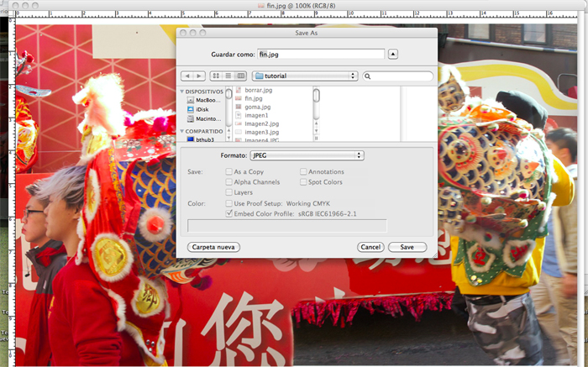Viewport: 588px width, 367px height.
Task: Uncheck Embed Color Profile checkbox
Action: [228, 213]
